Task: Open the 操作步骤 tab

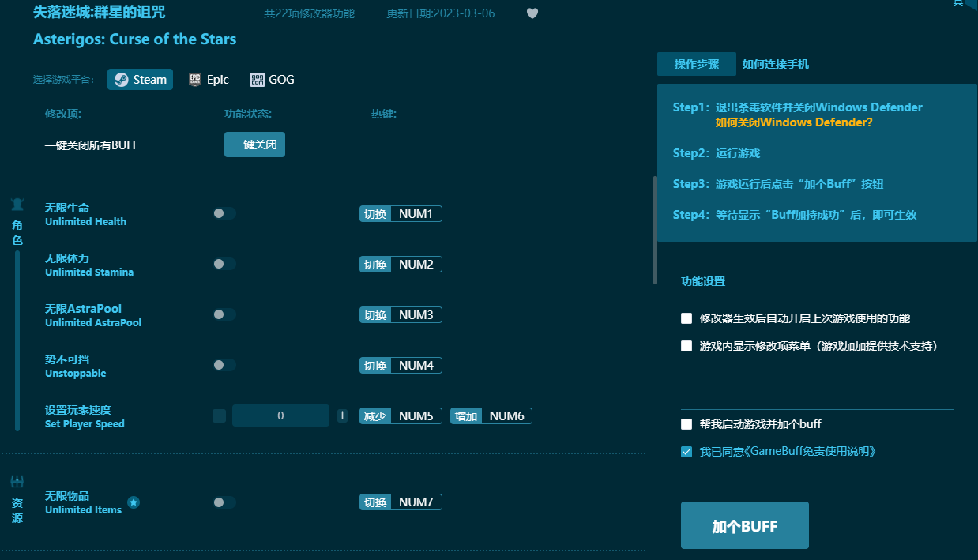Action: click(697, 64)
